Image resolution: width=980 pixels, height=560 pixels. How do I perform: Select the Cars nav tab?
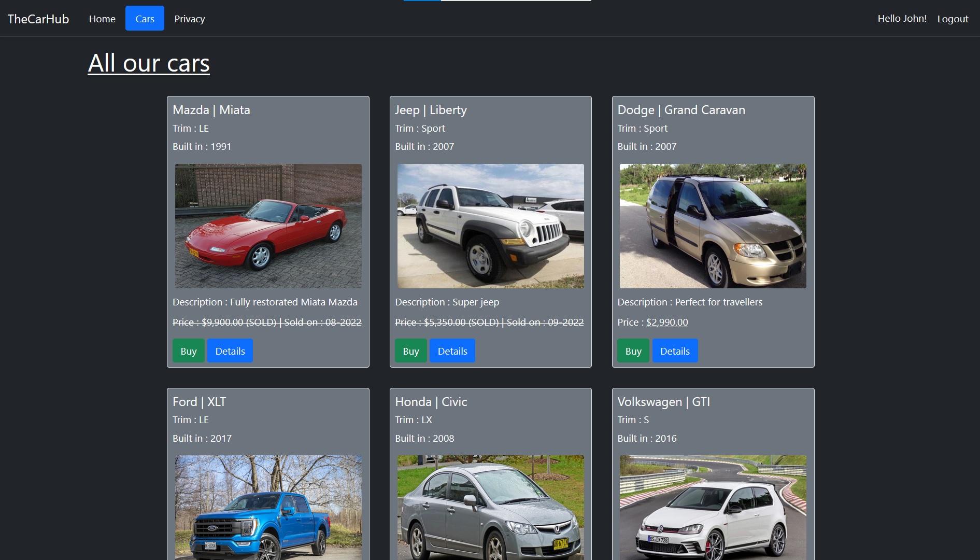(145, 19)
